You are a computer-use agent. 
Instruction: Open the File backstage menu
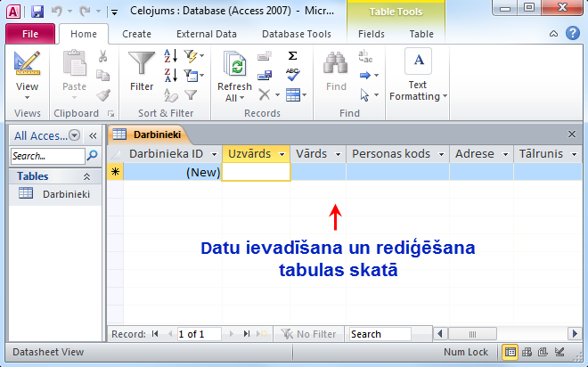29,34
